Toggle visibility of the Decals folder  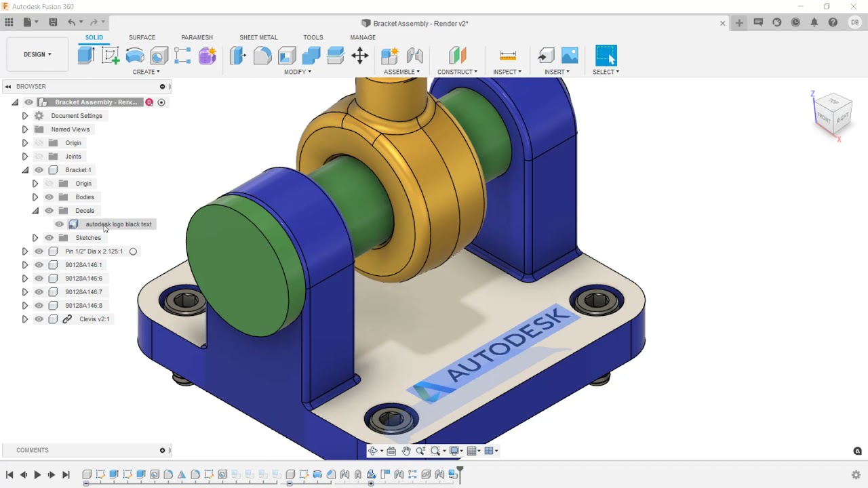tap(49, 211)
